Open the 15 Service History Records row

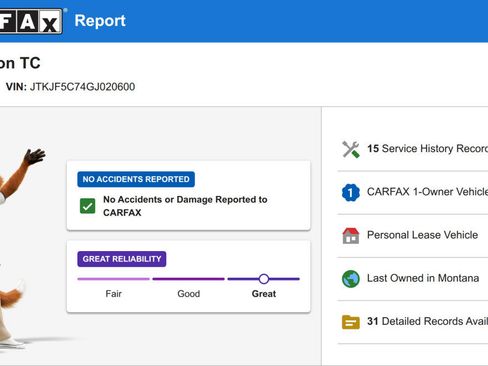413,149
